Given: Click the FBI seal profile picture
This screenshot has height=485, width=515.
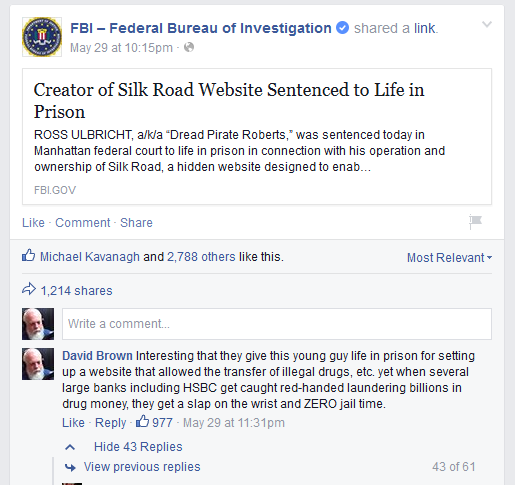Looking at the screenshot, I should coord(42,37).
